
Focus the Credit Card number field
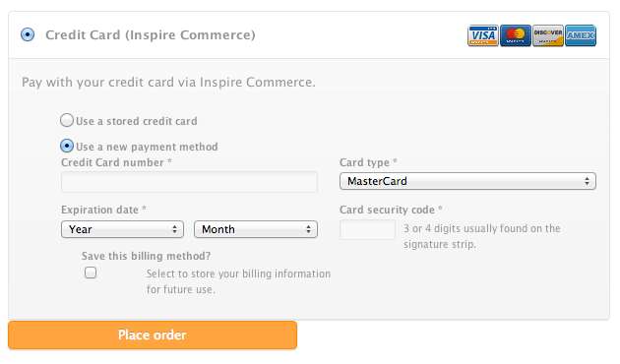pyautogui.click(x=189, y=182)
